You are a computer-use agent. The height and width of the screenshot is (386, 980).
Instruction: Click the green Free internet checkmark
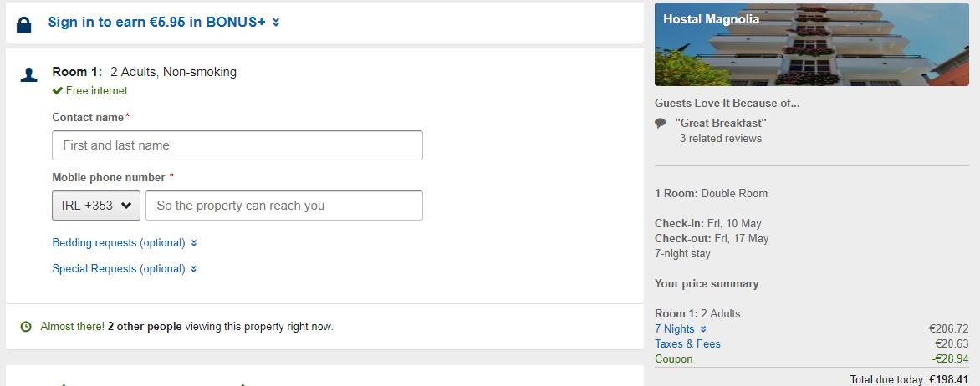coord(58,91)
